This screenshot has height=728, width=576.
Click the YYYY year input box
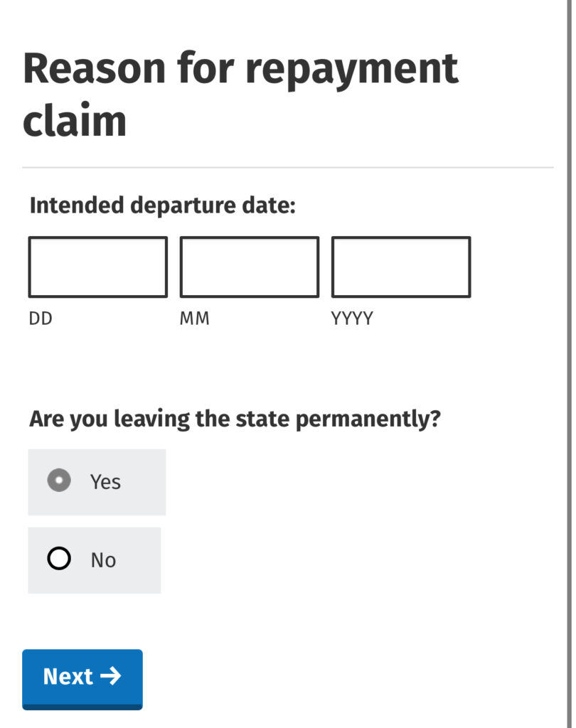401,267
